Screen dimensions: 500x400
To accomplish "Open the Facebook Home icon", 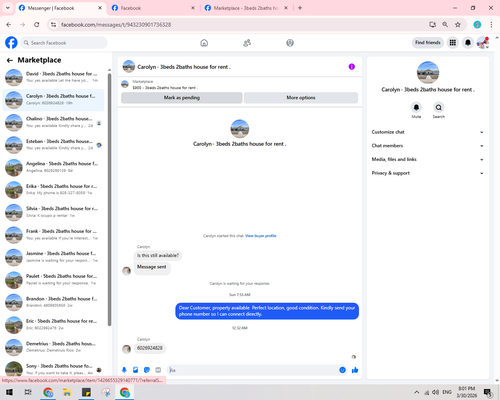I will [204, 43].
